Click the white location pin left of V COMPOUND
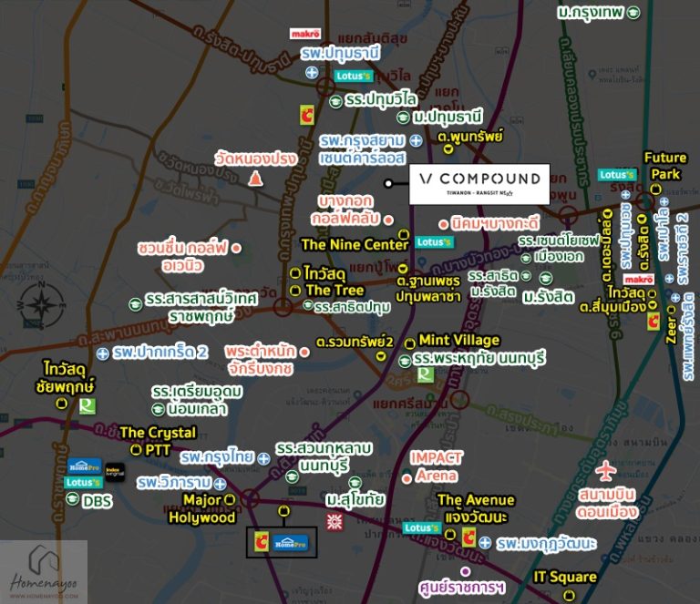Viewport: 700px width, 604px height. coord(388,183)
